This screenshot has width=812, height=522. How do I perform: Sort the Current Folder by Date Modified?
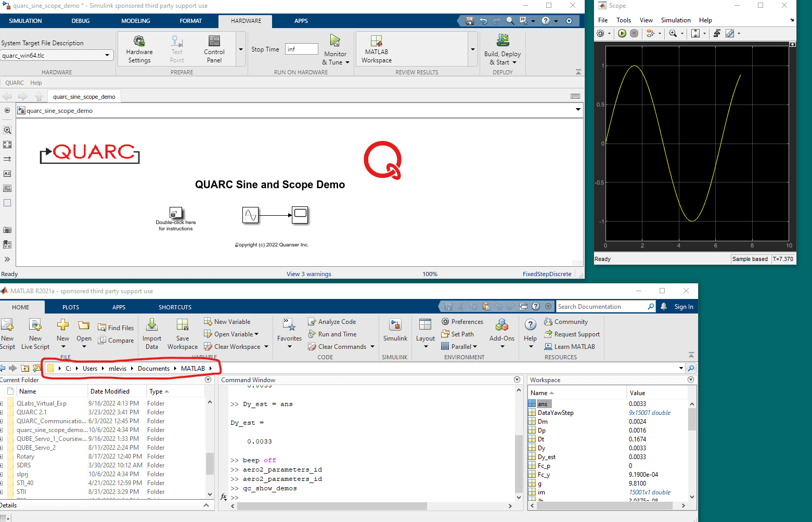pyautogui.click(x=110, y=391)
